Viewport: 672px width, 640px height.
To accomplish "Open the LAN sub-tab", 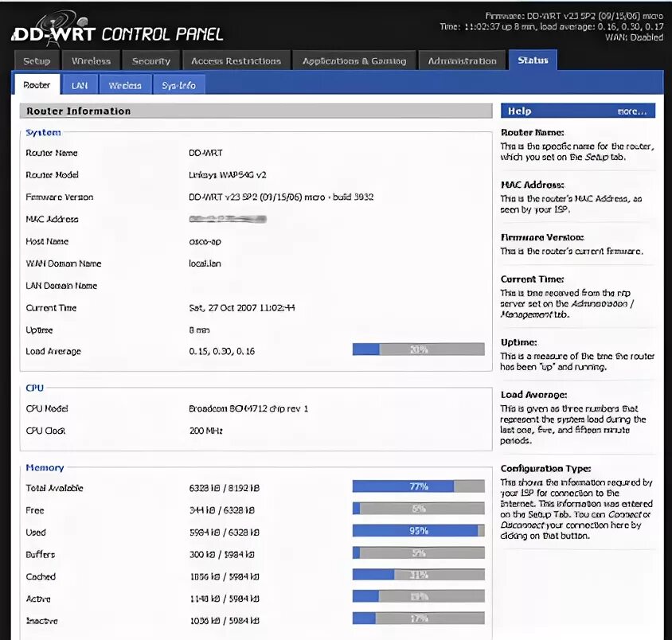I will [80, 85].
